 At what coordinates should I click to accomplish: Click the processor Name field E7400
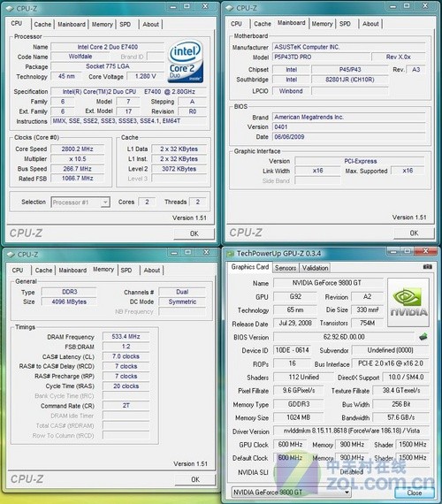tap(107, 47)
